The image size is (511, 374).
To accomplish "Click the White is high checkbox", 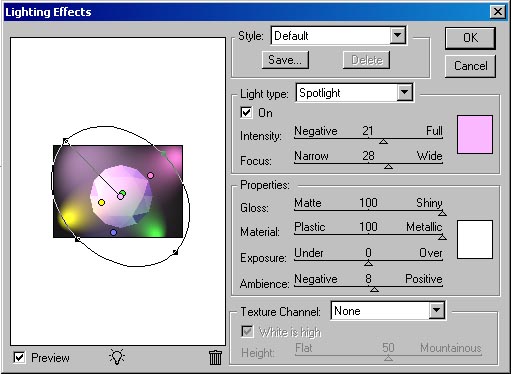I will pyautogui.click(x=247, y=332).
